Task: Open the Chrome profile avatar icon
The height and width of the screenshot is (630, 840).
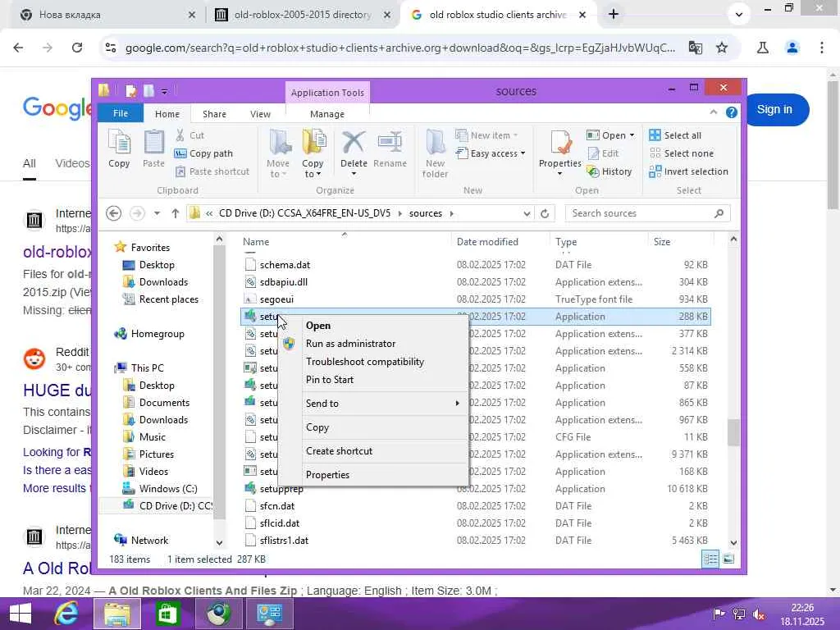Action: [792, 48]
